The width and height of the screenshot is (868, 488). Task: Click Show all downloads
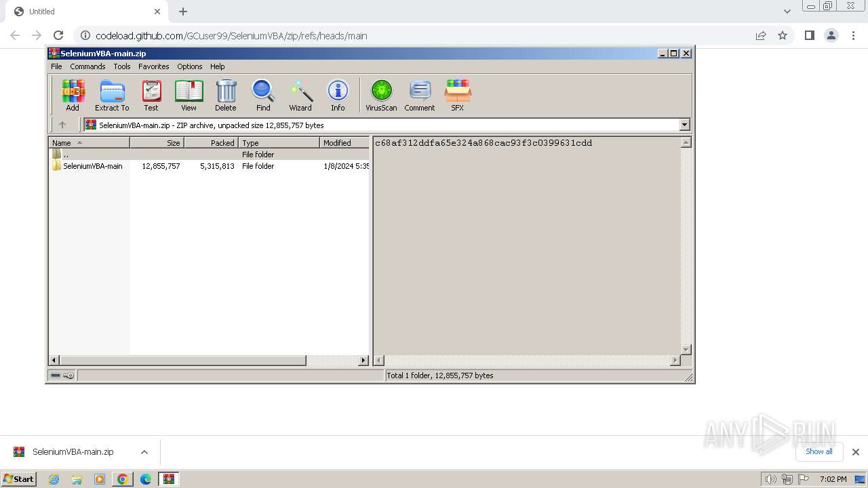[x=818, y=451]
